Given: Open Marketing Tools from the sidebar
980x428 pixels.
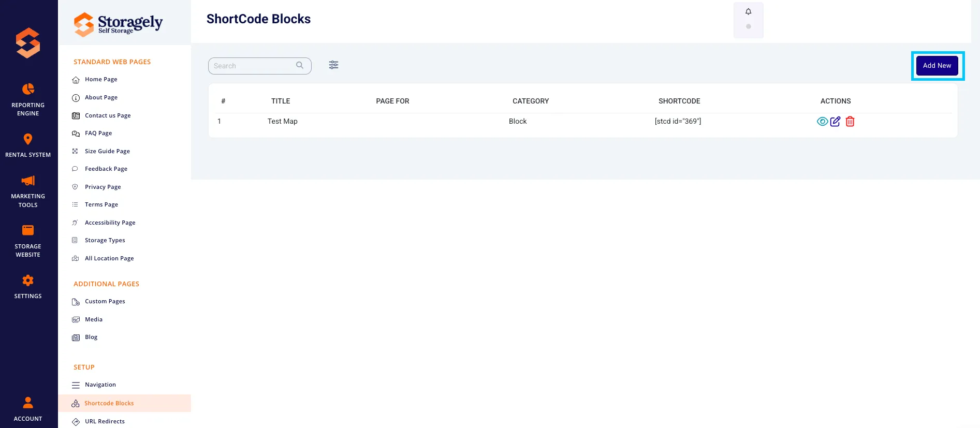Looking at the screenshot, I should [x=28, y=191].
